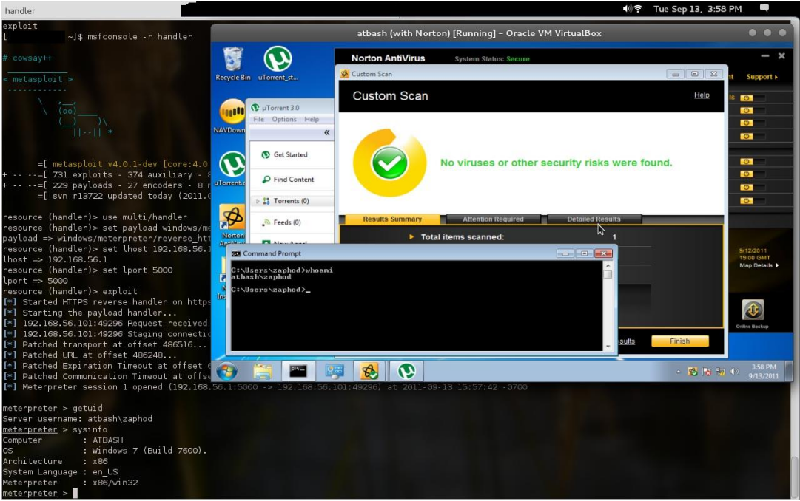The height and width of the screenshot is (501, 800).
Task: Click the Norton icon in the system tray
Action: tap(692, 372)
